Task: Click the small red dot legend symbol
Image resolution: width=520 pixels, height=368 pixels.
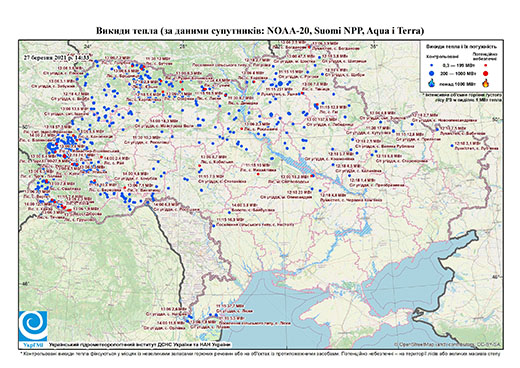Action: 485,66
